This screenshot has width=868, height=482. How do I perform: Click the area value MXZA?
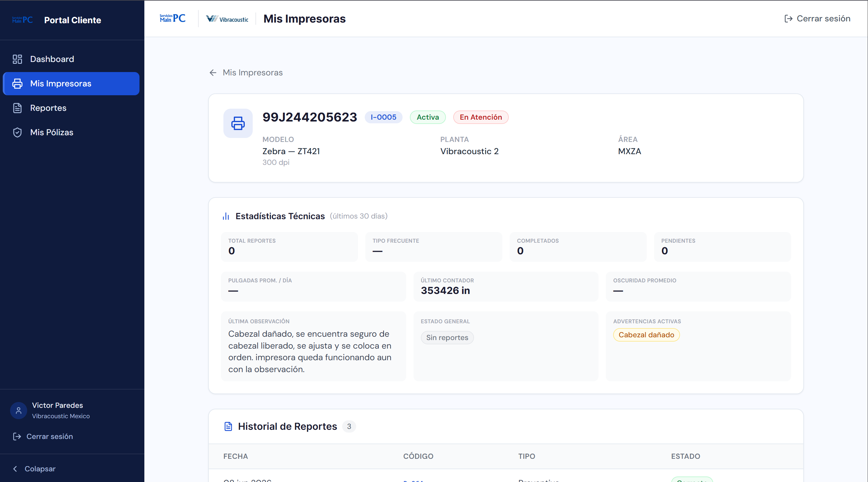[x=629, y=151]
